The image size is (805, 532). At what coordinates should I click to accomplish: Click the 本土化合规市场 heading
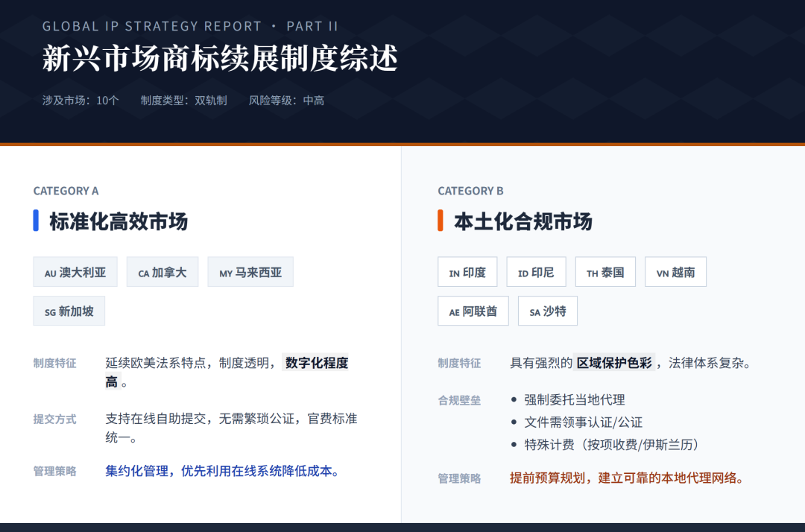(523, 221)
